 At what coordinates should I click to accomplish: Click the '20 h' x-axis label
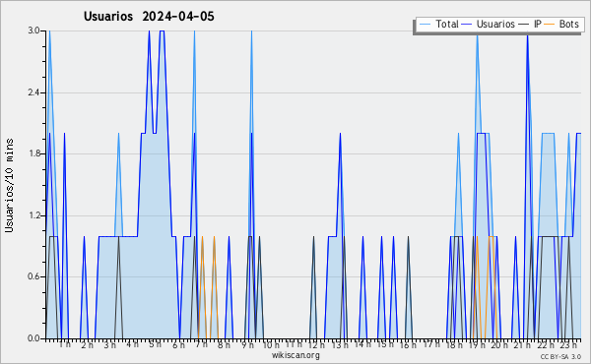coord(499,345)
